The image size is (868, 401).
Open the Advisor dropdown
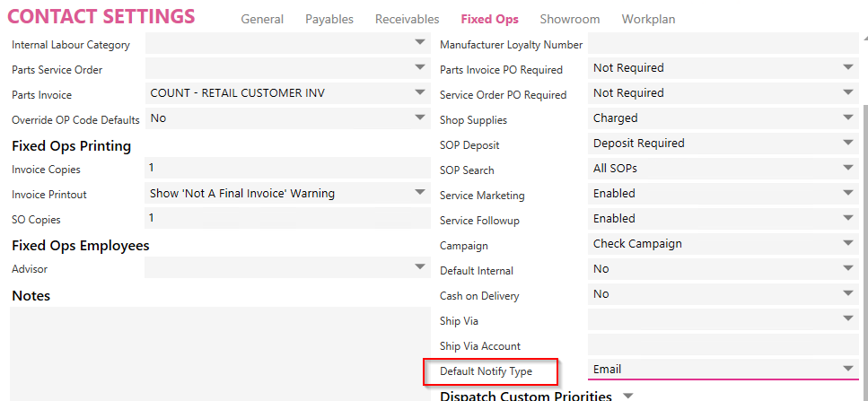pyautogui.click(x=287, y=268)
